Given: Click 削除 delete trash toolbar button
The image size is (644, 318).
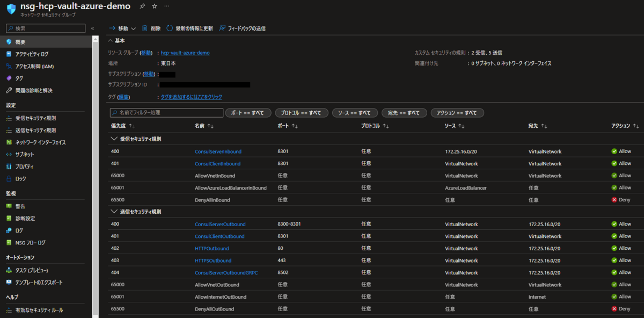Looking at the screenshot, I should 151,28.
